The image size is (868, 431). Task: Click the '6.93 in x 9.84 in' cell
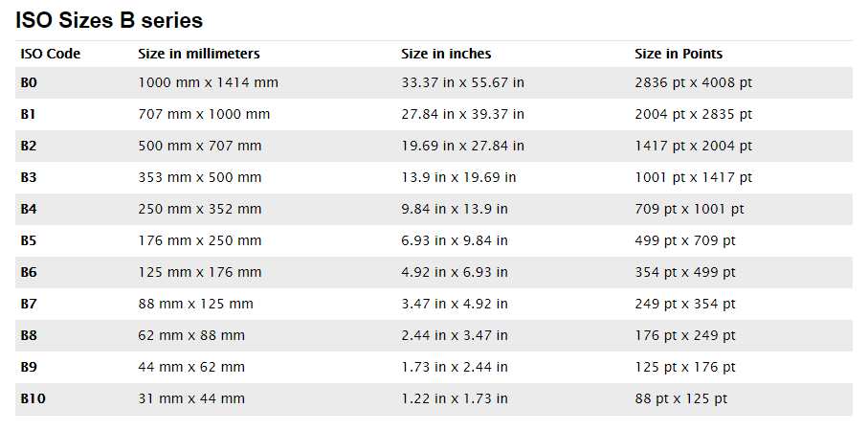click(455, 240)
